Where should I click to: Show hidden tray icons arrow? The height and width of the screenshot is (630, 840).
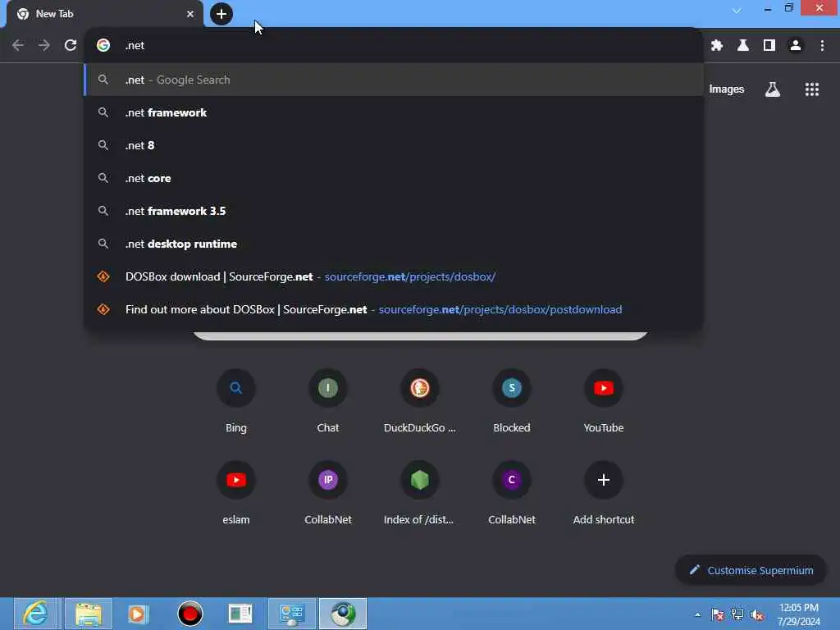697,614
